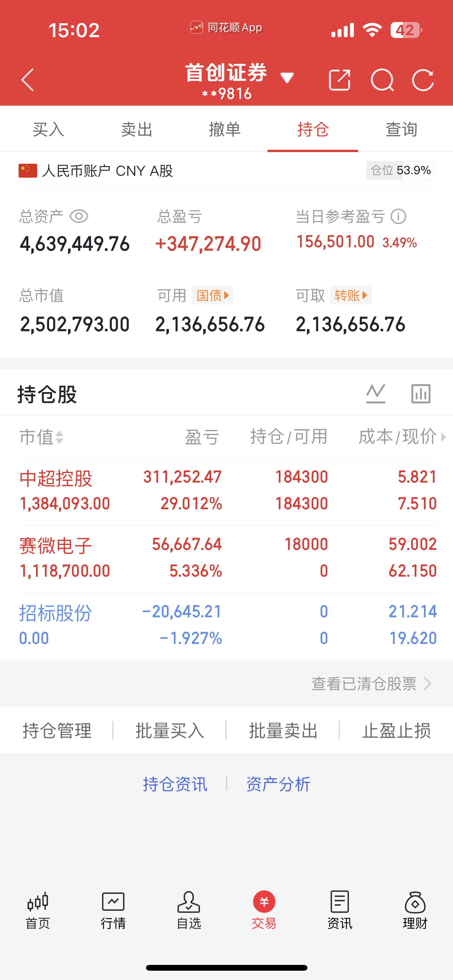Image resolution: width=453 pixels, height=980 pixels.
Task: Show holdings bar chart icon
Action: (421, 394)
